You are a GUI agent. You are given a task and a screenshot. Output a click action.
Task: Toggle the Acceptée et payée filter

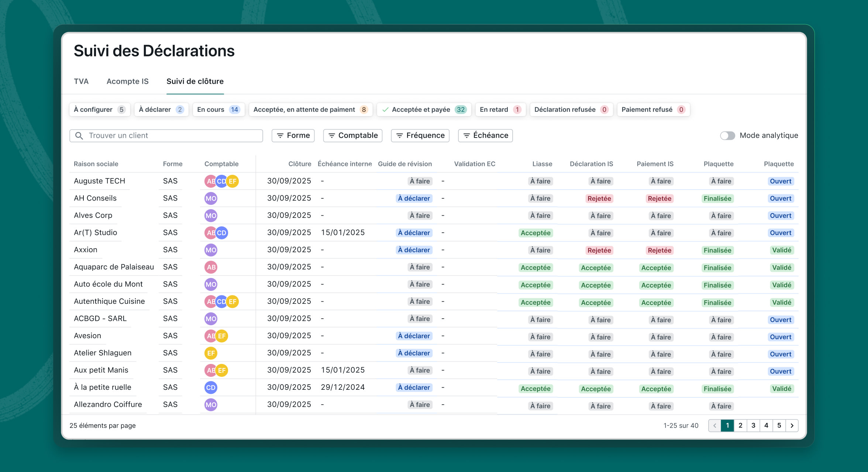424,110
